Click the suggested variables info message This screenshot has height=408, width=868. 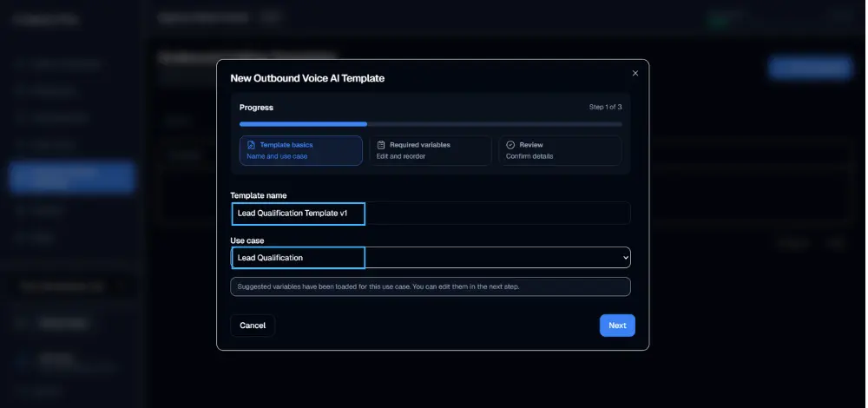(431, 286)
